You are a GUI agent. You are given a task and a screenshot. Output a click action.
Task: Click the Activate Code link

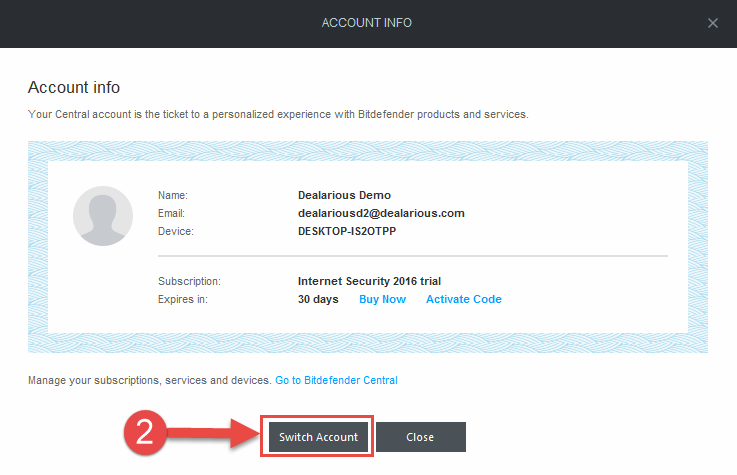coord(463,299)
